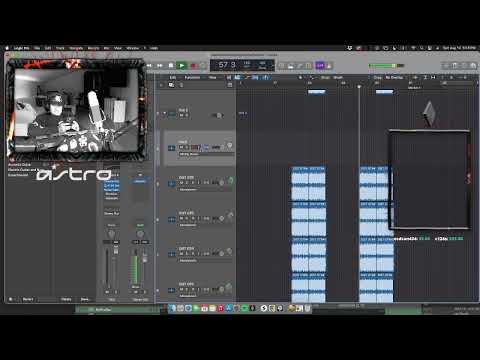Open the Help menu in menu bar
The image size is (480, 360).
click(x=154, y=48)
